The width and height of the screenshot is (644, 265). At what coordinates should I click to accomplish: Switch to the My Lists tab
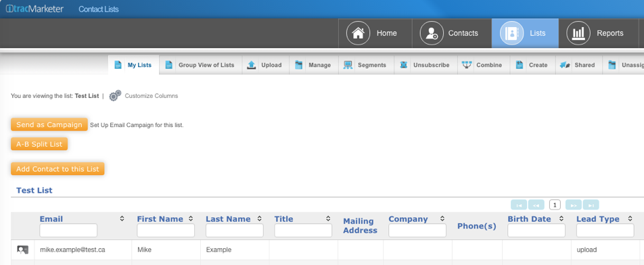[133, 65]
